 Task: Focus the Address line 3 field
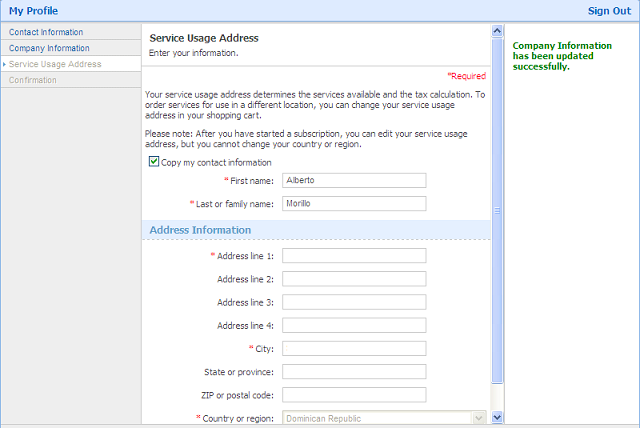[x=354, y=302]
